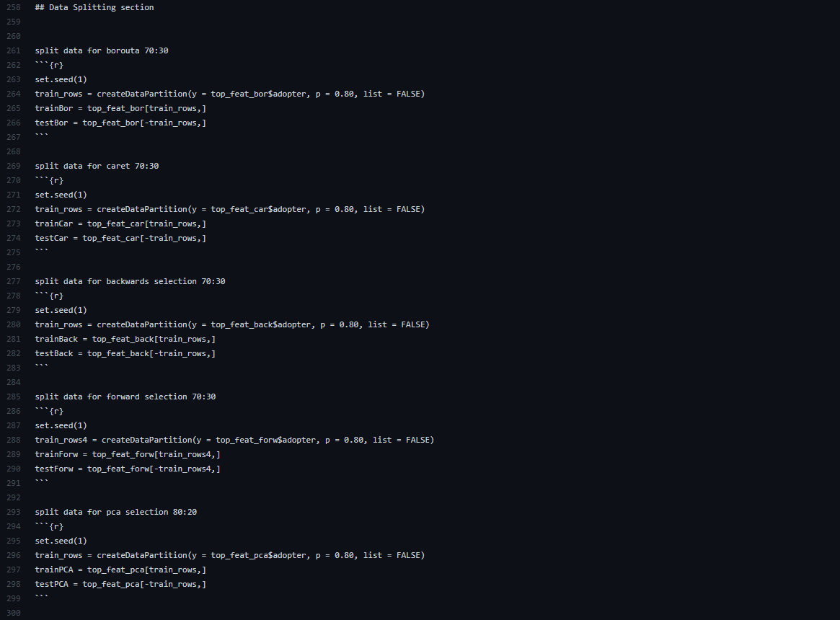The height and width of the screenshot is (620, 840).
Task: Click "split data for pca selection 80:20"
Action: 115,512
